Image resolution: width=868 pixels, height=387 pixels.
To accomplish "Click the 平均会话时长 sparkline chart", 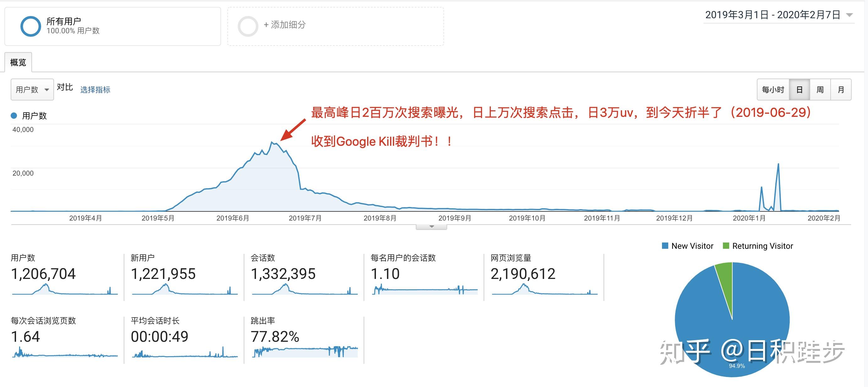I will (185, 353).
